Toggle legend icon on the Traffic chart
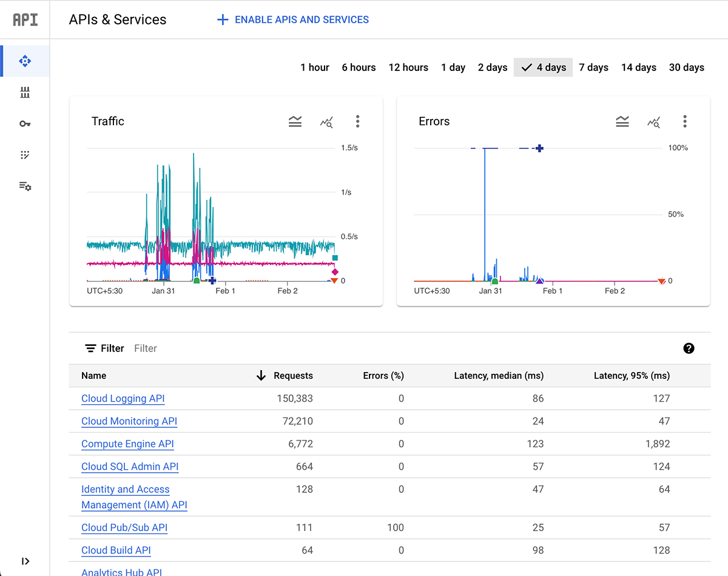The image size is (728, 576). coord(295,121)
